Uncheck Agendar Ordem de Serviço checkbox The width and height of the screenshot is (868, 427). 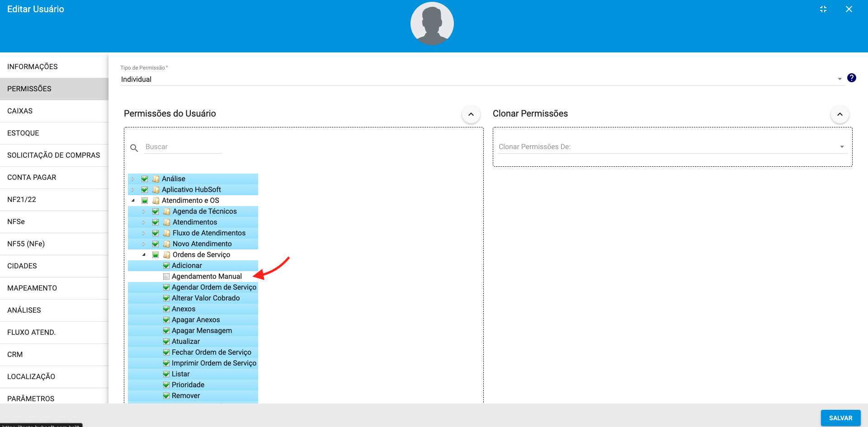coord(166,287)
